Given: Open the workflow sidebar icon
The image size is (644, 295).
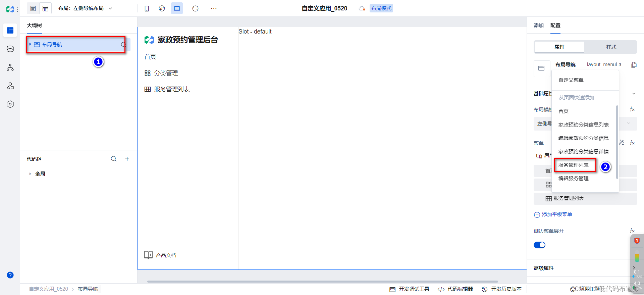Looking at the screenshot, I should (10, 67).
